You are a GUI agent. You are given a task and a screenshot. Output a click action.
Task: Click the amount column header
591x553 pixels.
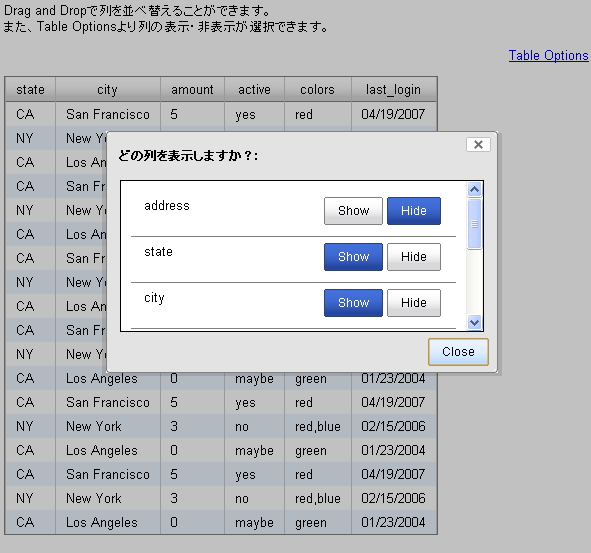pyautogui.click(x=192, y=90)
